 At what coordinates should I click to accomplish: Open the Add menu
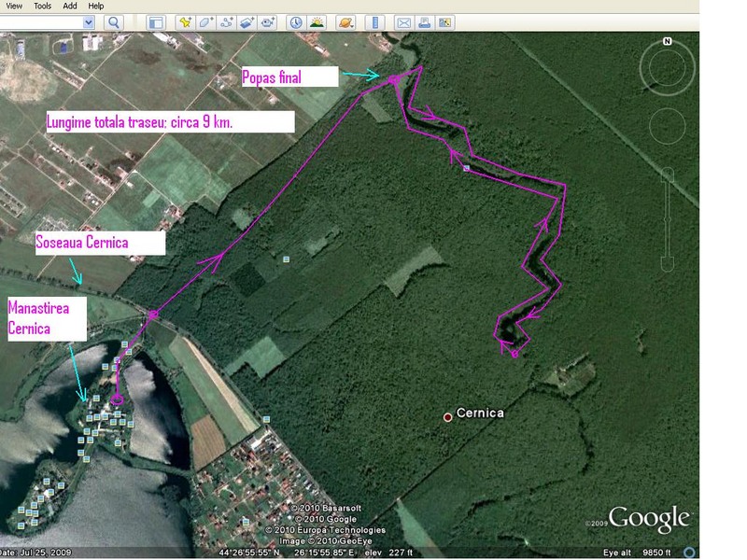click(70, 6)
